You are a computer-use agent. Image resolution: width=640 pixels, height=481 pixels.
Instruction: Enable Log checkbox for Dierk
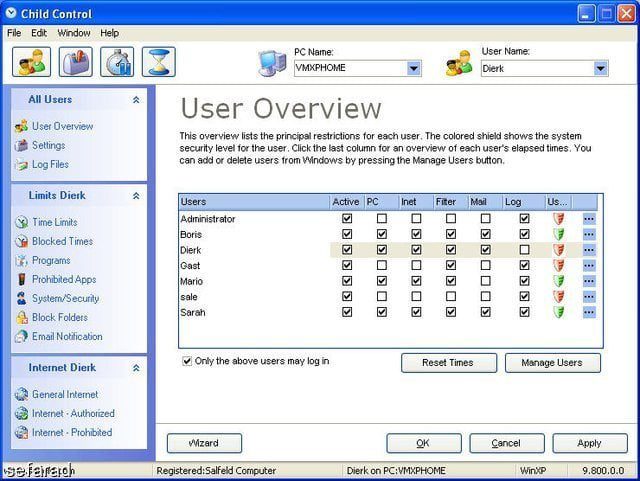[524, 249]
